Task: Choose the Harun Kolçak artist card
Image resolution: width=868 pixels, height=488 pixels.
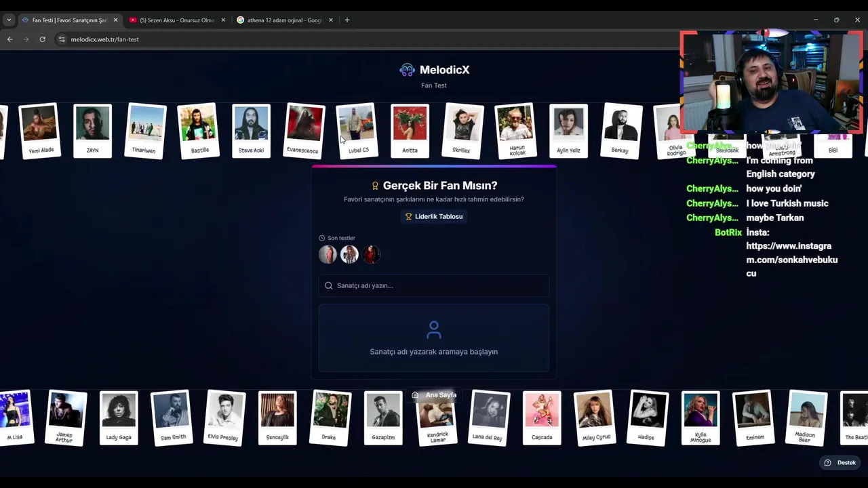Action: (515, 131)
